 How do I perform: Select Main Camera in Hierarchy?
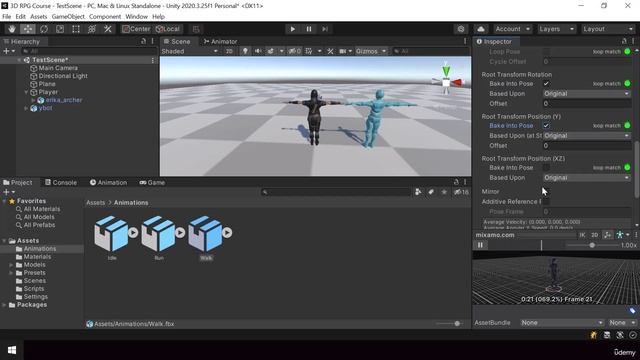tap(58, 68)
